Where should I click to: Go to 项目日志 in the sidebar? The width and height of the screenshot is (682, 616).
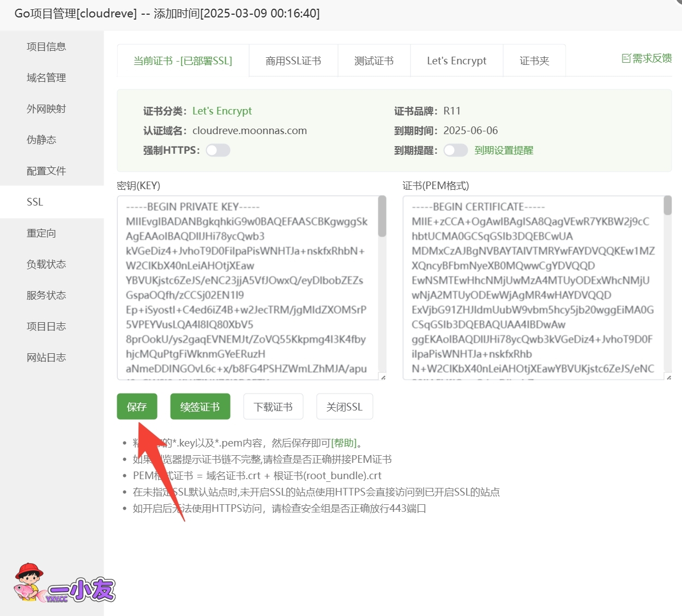(46, 327)
